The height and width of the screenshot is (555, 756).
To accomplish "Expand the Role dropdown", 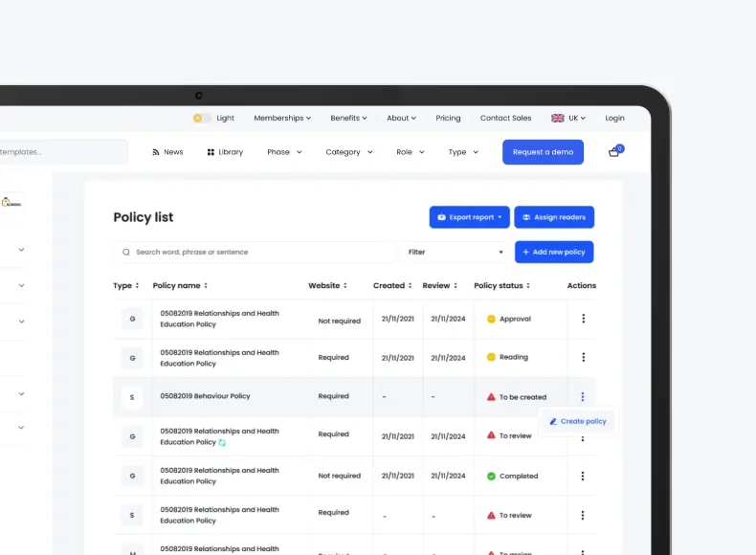I will [411, 152].
